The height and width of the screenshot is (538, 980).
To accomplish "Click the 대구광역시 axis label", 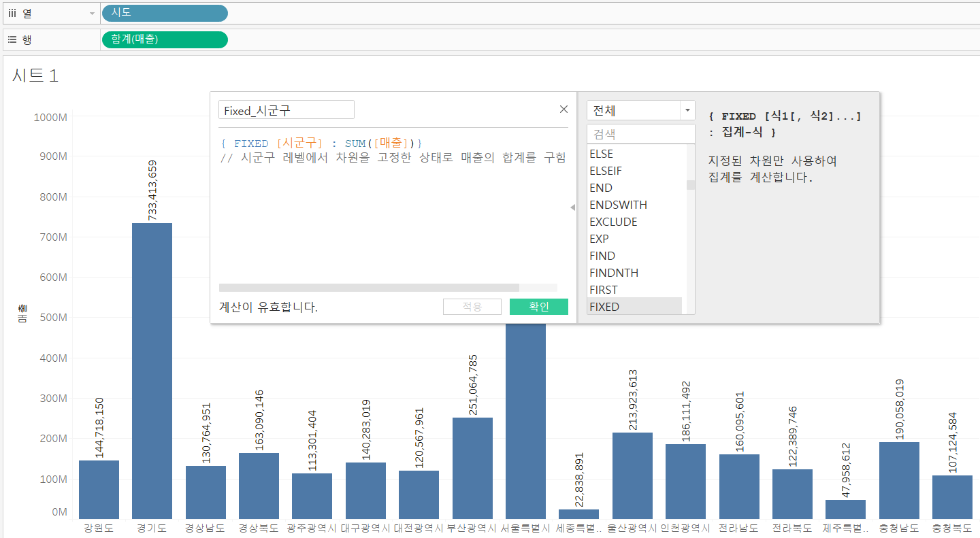I will [x=365, y=528].
